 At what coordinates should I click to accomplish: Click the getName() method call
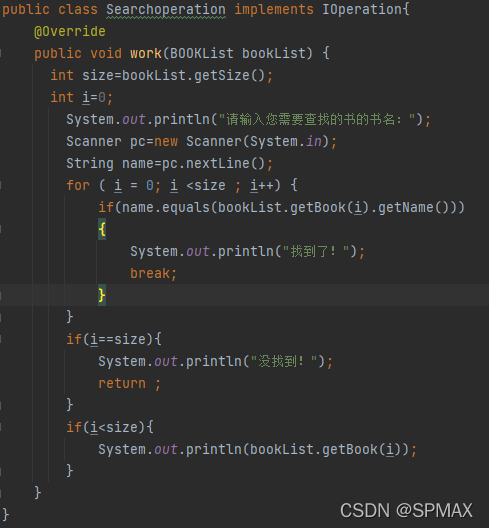click(x=410, y=207)
